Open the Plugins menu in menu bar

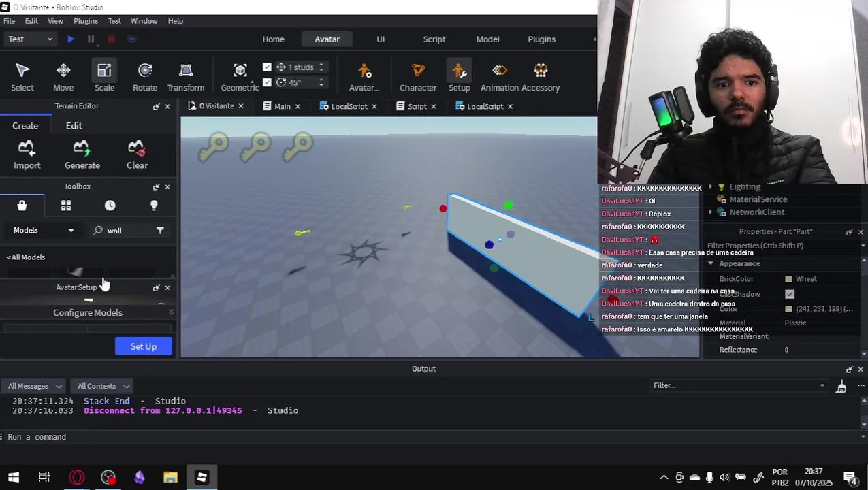coord(86,21)
